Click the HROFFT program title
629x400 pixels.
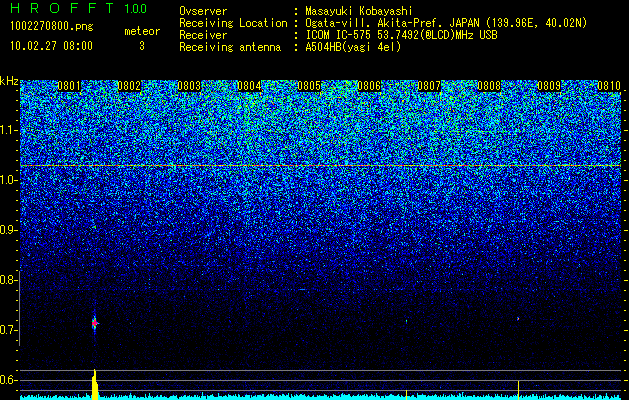(x=63, y=8)
